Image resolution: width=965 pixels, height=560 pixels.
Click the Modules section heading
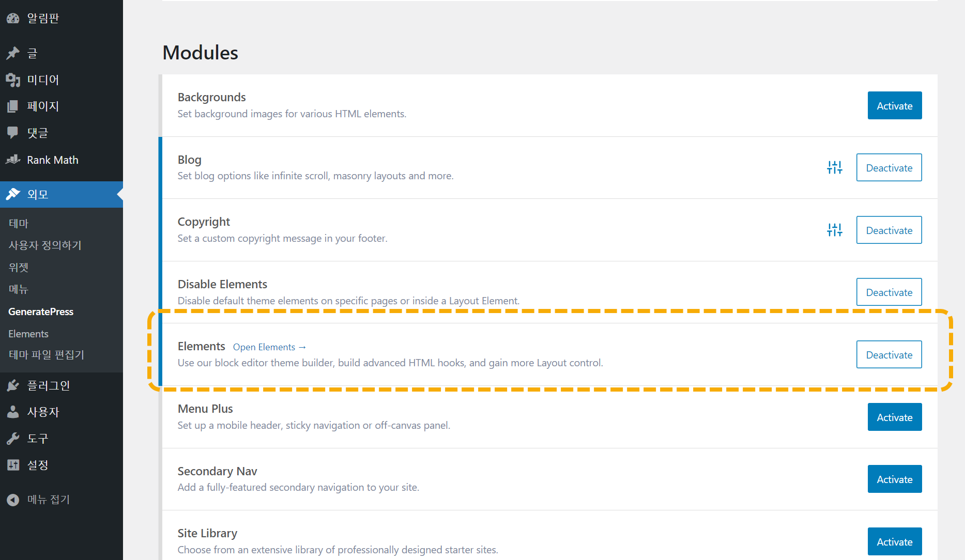coord(200,53)
